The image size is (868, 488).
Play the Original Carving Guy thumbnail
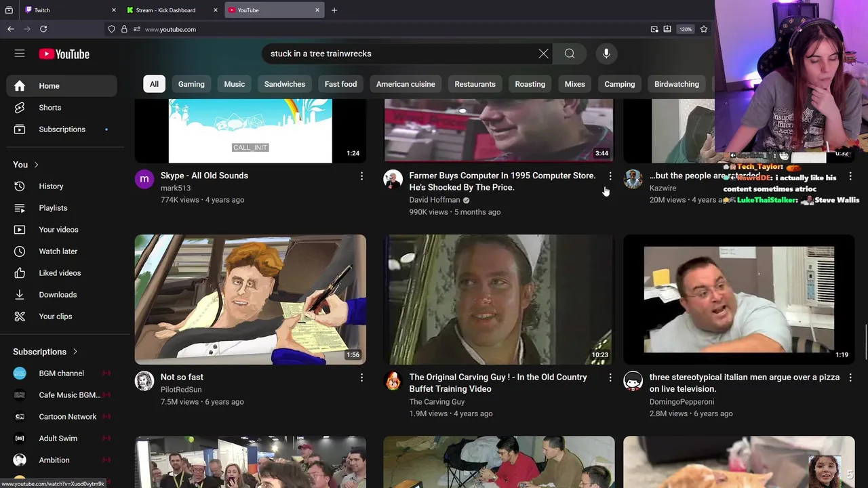(x=499, y=300)
